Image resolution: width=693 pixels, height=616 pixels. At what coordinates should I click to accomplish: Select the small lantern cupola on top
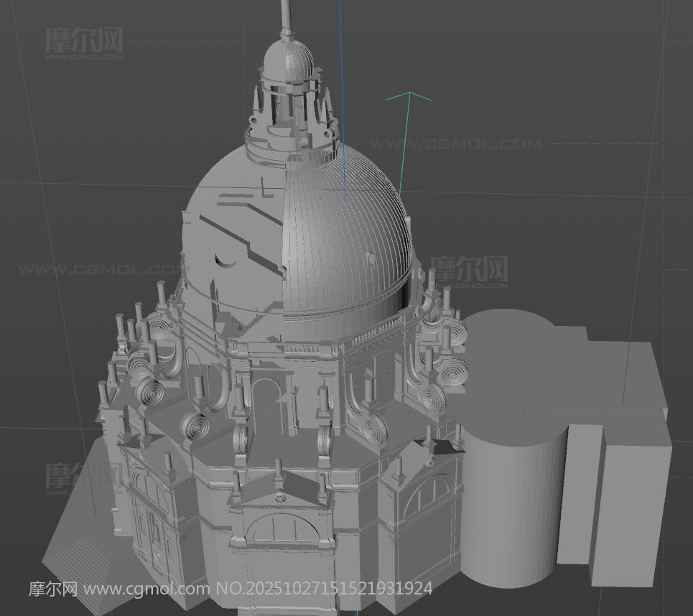288,61
